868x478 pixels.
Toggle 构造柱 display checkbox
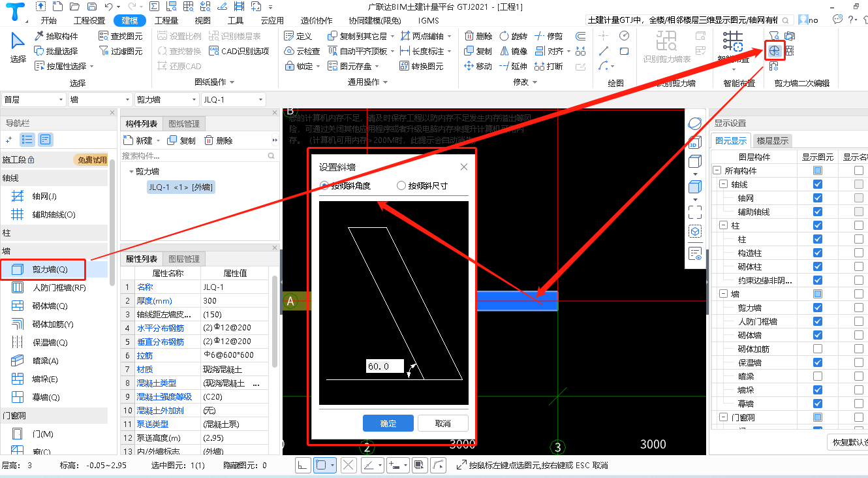818,253
